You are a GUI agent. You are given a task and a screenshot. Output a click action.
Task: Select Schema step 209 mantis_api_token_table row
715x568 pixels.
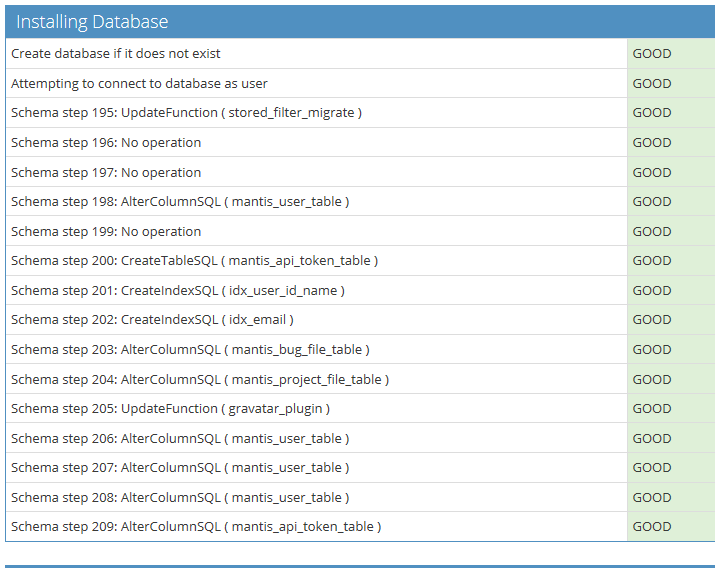[x=196, y=527]
